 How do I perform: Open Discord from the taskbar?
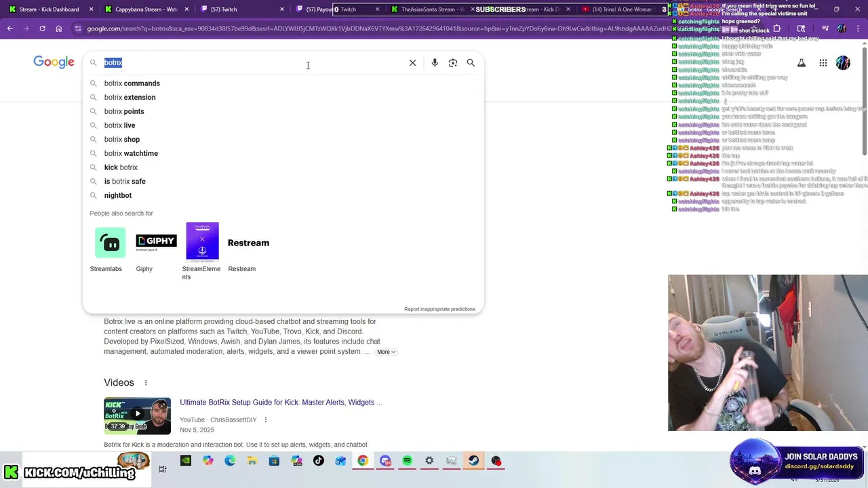pos(385,461)
